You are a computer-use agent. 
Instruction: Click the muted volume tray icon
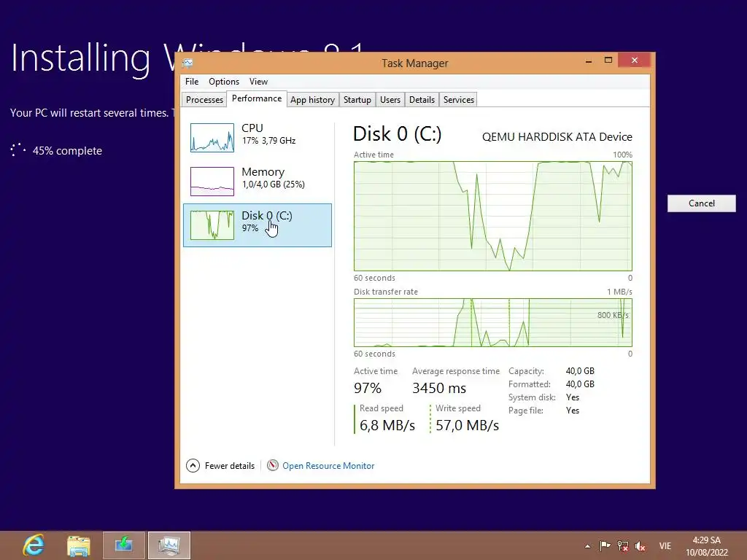tap(640, 545)
